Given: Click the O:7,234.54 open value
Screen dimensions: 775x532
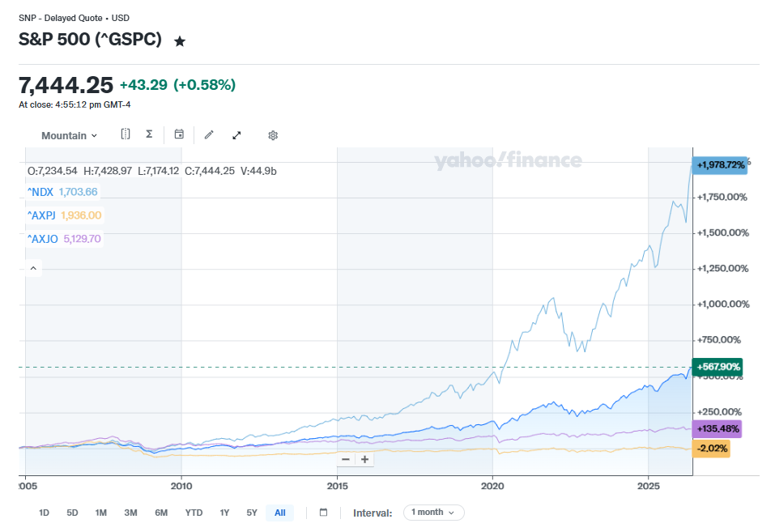Looking at the screenshot, I should (x=53, y=171).
